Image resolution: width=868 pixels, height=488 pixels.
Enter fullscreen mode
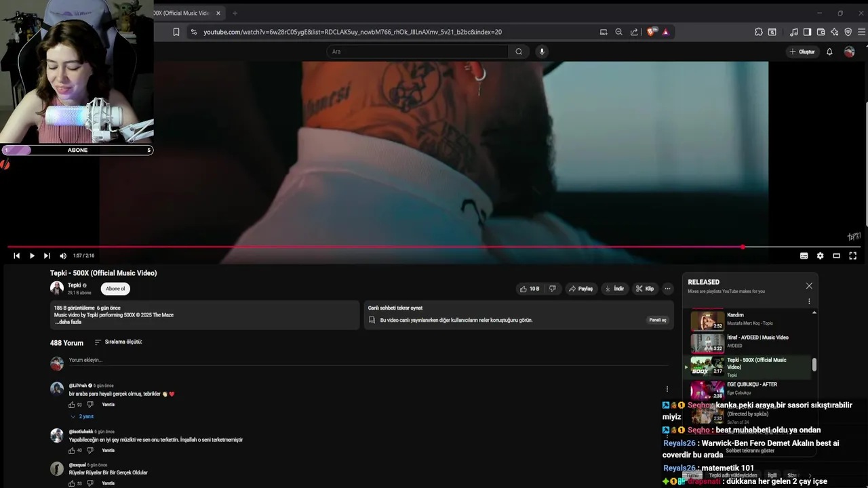(852, 256)
